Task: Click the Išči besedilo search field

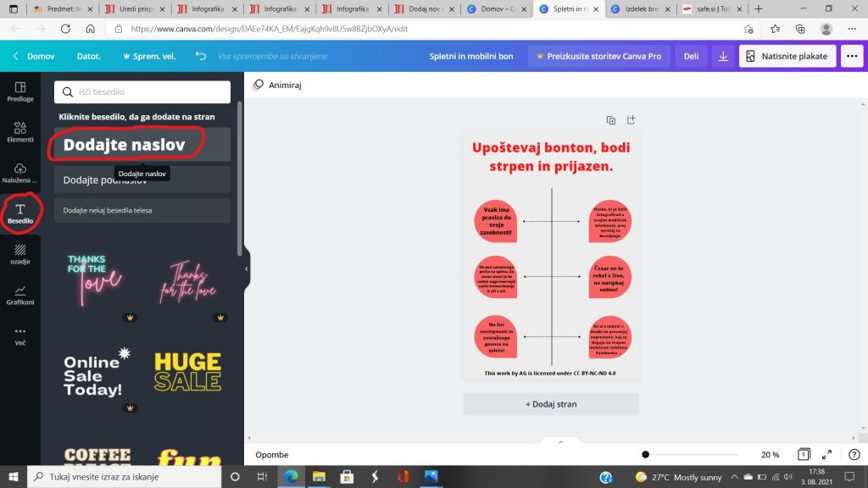Action: [x=142, y=91]
